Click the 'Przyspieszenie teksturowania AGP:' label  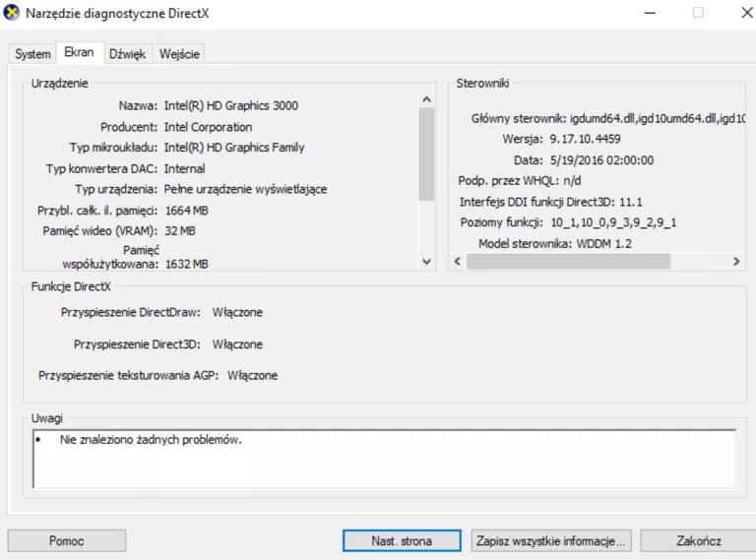128,375
